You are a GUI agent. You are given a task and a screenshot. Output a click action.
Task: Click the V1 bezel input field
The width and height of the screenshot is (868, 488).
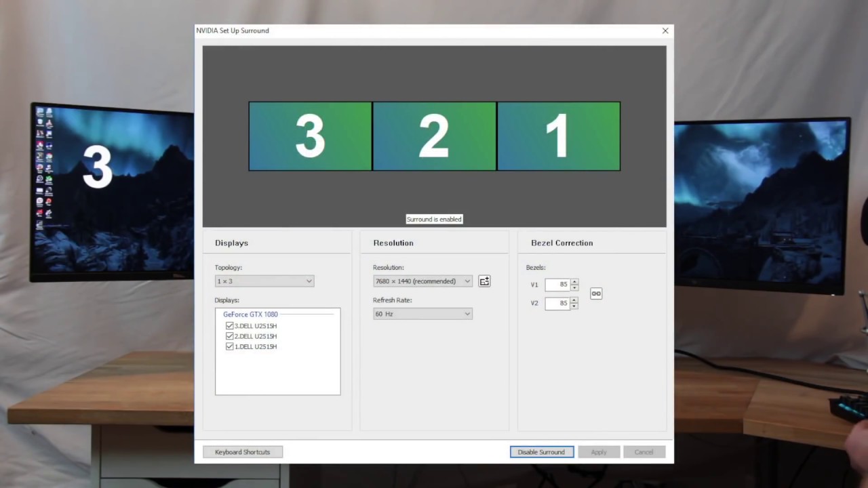(x=557, y=285)
